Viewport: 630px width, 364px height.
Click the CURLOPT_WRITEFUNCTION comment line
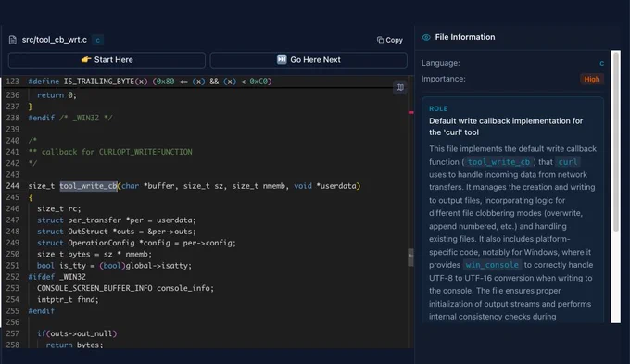(x=110, y=152)
